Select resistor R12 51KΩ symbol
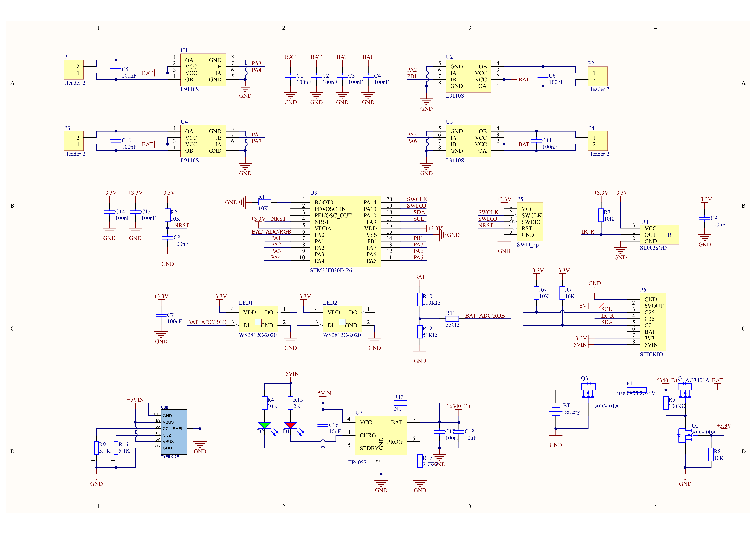756x534 pixels. tap(420, 331)
